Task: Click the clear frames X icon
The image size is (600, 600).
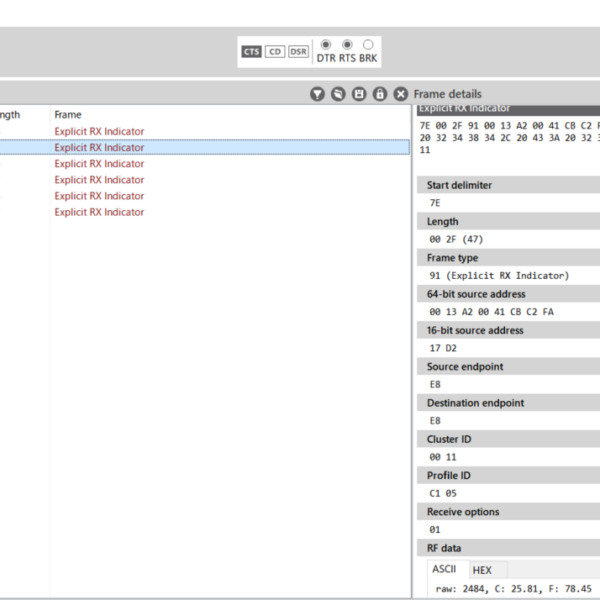Action: [401, 94]
